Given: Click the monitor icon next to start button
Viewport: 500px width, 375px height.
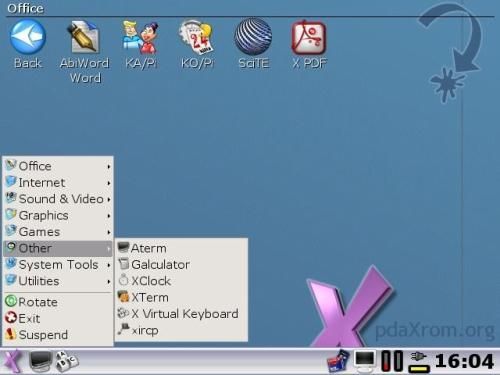Looking at the screenshot, I should [x=41, y=362].
